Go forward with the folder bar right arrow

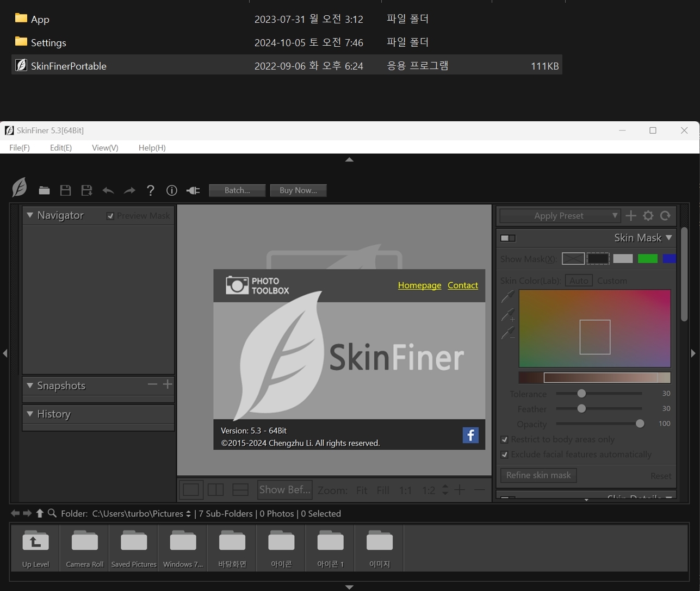pos(27,513)
